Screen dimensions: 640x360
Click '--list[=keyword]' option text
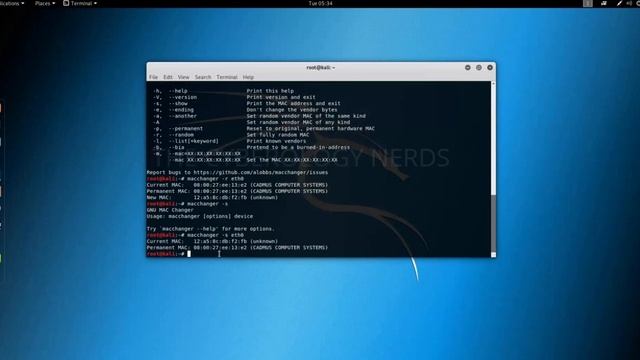[x=193, y=141]
